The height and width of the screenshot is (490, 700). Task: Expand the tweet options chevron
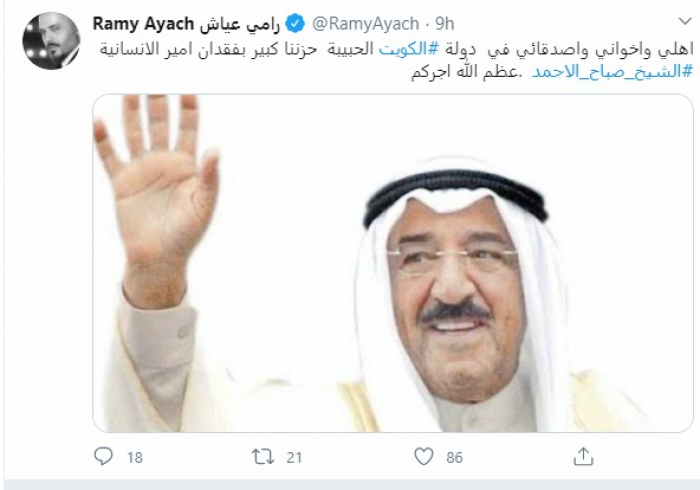point(685,21)
